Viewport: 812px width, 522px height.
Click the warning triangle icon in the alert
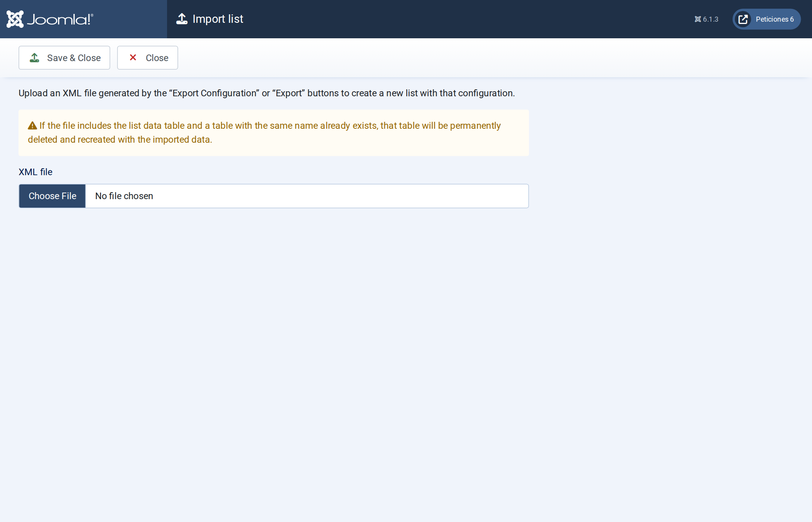click(x=32, y=126)
